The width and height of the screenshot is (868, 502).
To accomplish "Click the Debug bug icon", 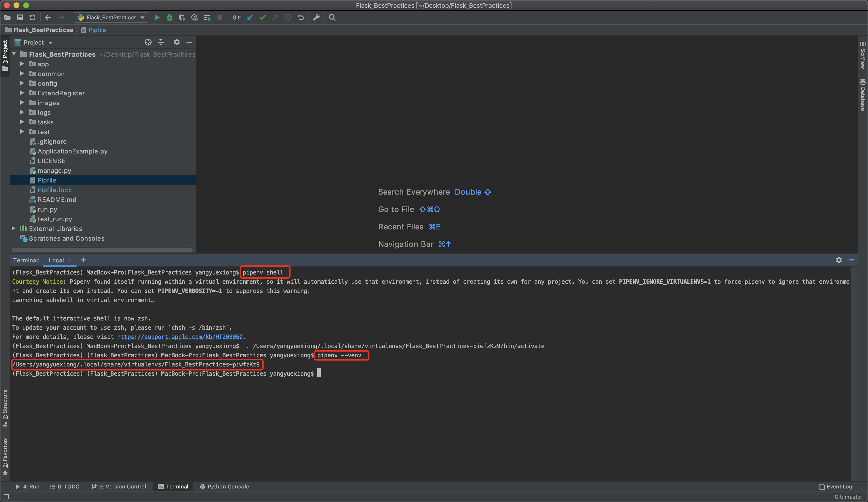I will tap(170, 18).
